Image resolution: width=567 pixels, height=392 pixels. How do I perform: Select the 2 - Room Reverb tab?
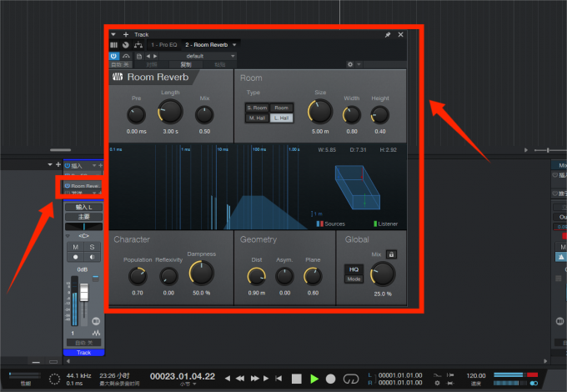click(x=207, y=45)
